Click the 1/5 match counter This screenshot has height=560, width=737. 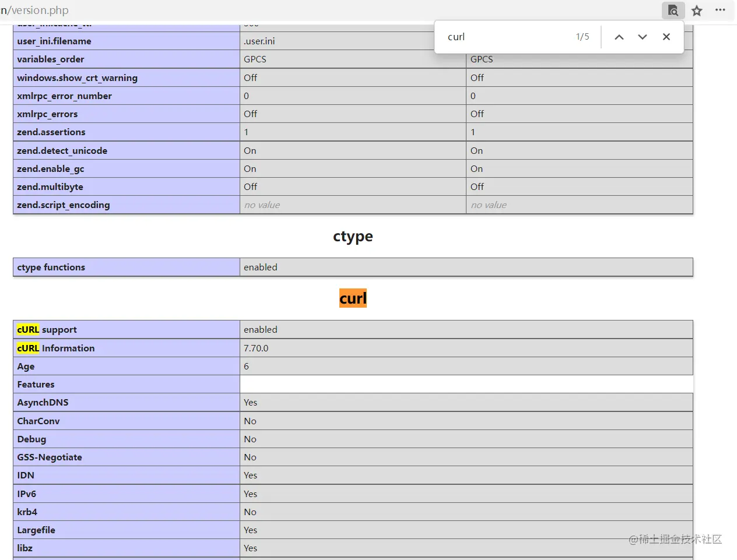pos(582,37)
